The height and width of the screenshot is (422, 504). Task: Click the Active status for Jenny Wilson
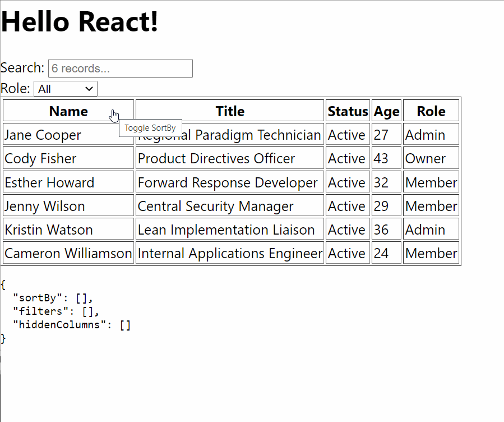[x=348, y=205]
